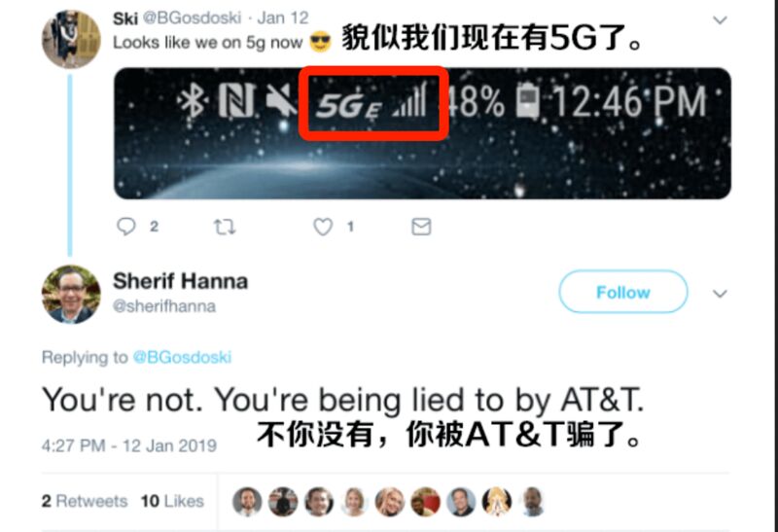Image resolution: width=778 pixels, height=532 pixels.
Task: Open the @BGosdoski reply mention link
Action: (182, 357)
